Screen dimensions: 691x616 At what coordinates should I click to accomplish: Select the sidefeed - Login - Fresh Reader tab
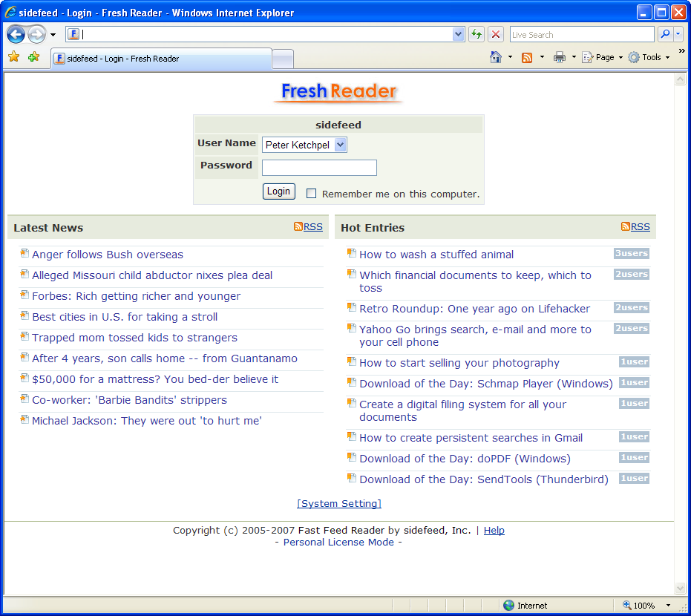(x=161, y=59)
